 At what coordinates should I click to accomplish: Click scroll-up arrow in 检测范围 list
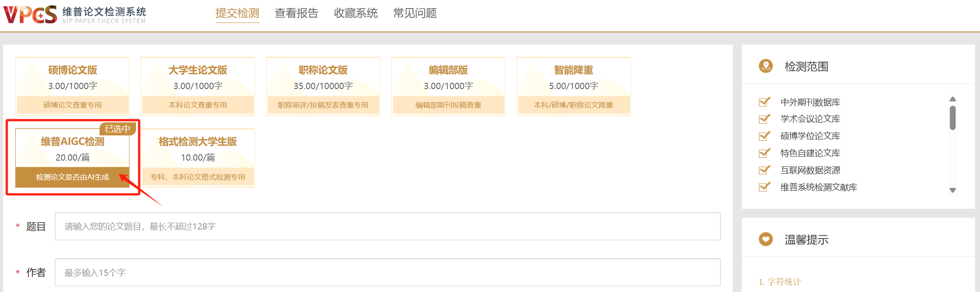point(953,99)
